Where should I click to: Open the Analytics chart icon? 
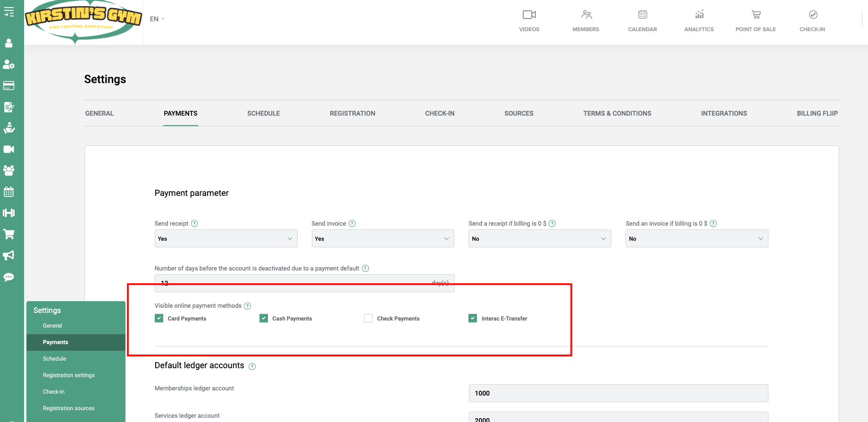[699, 15]
